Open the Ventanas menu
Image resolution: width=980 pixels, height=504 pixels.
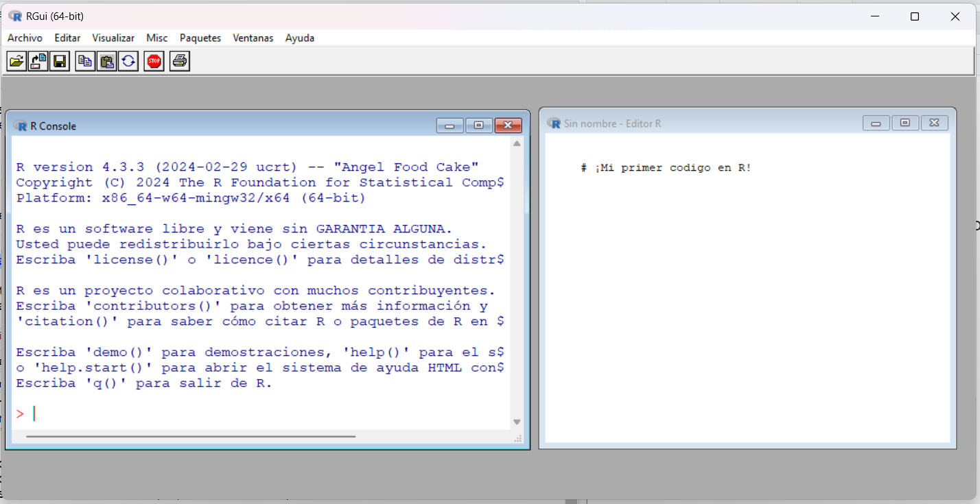coord(253,38)
